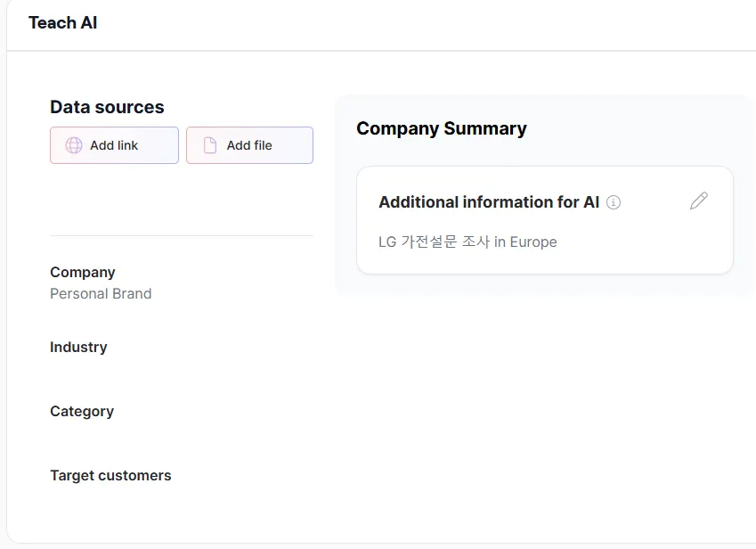Click the divider line below Data sources buttons

(x=182, y=236)
